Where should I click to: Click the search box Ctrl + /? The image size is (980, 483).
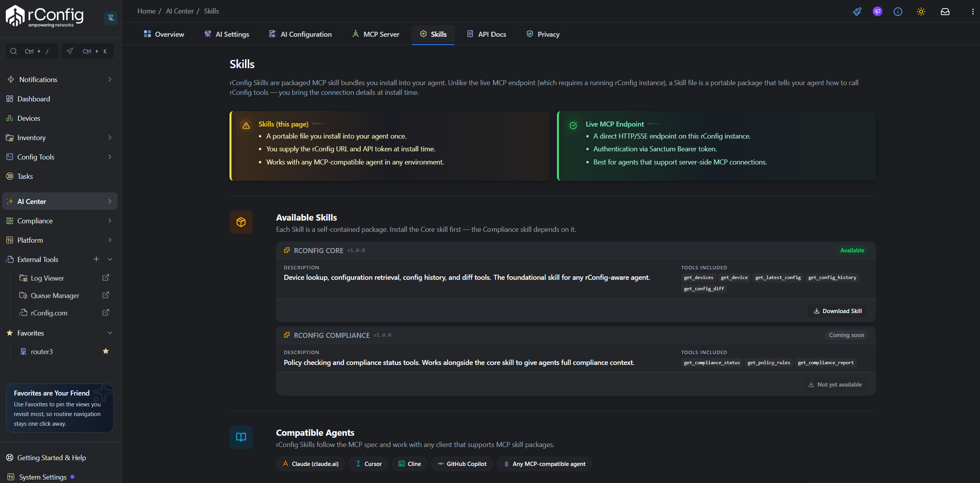32,51
